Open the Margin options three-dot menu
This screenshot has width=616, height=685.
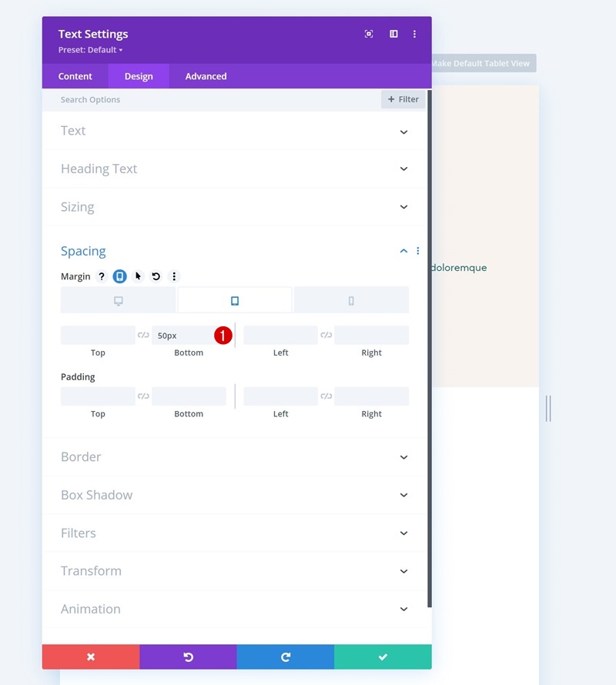(x=174, y=276)
